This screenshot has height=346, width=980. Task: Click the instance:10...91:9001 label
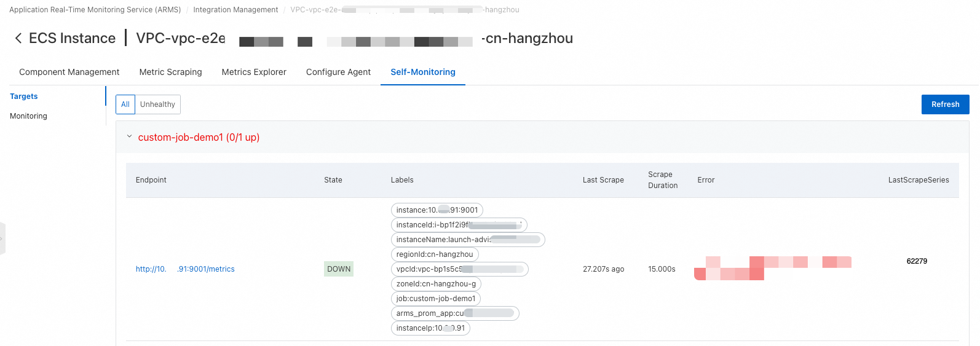[x=437, y=210]
